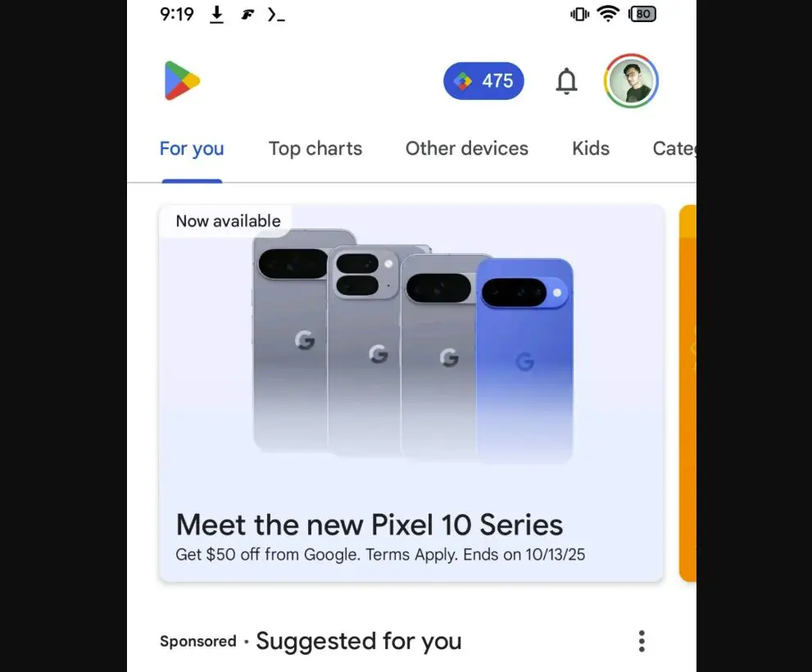Tap the download icon in status bar
The height and width of the screenshot is (672, 812).
coord(217,15)
